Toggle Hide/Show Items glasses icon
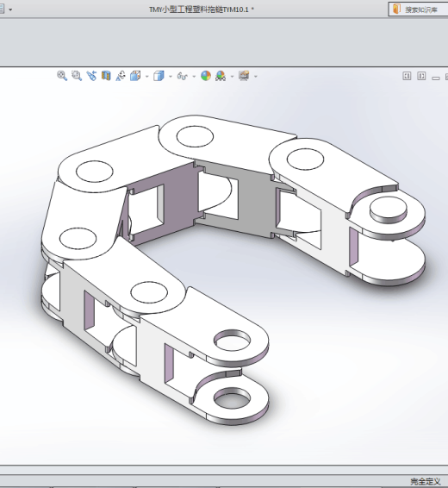This screenshot has height=488, width=448. point(182,76)
